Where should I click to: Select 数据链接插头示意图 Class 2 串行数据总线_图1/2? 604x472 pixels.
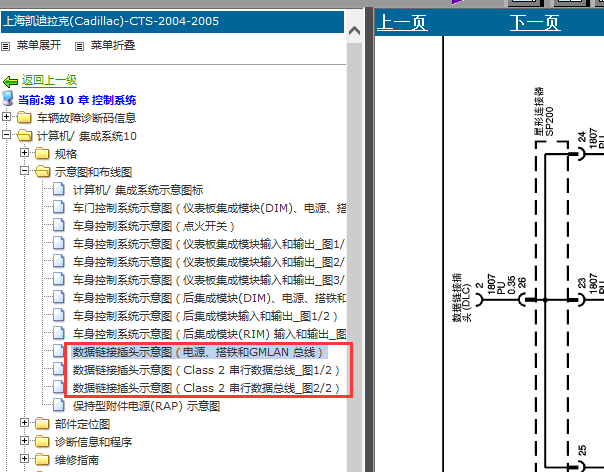[206, 370]
